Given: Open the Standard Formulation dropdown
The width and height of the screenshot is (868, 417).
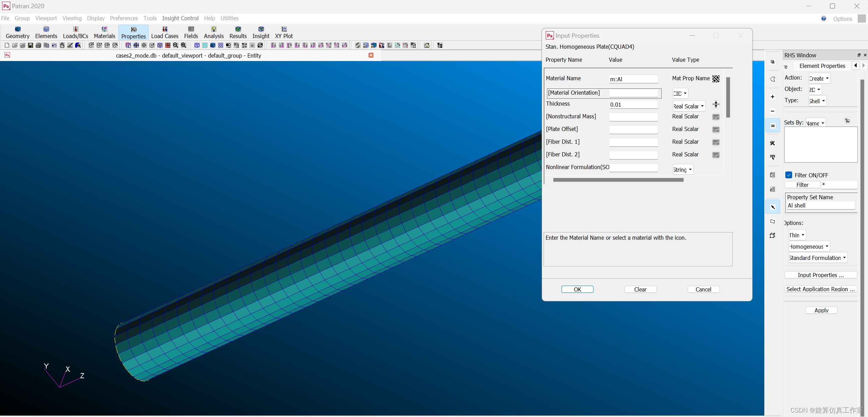Looking at the screenshot, I should (818, 258).
